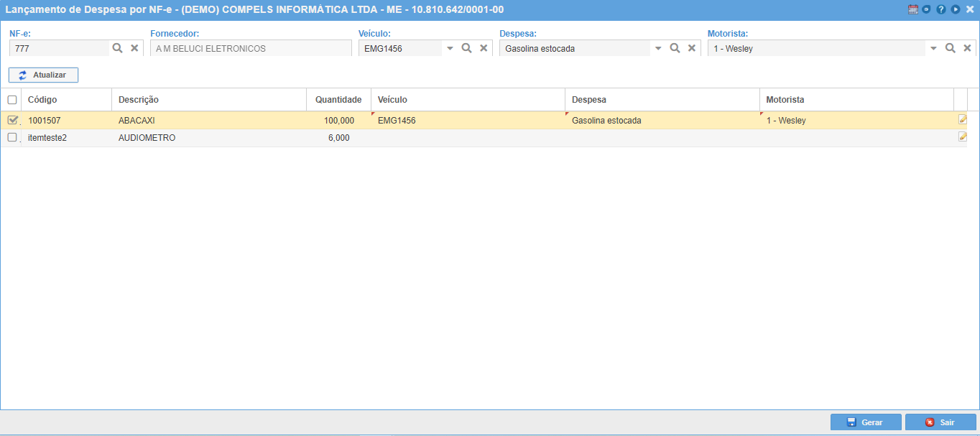Select the cell 1001507
980x436 pixels.
66,120
